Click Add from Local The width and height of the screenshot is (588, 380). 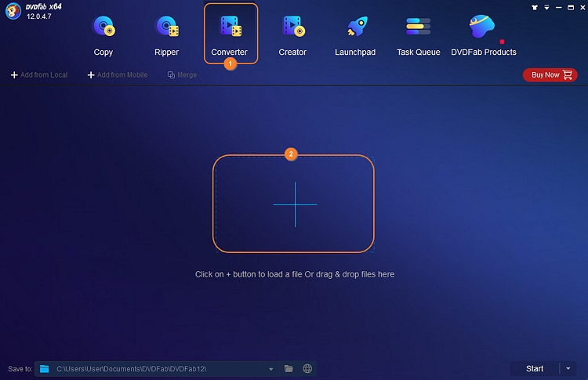pos(39,75)
